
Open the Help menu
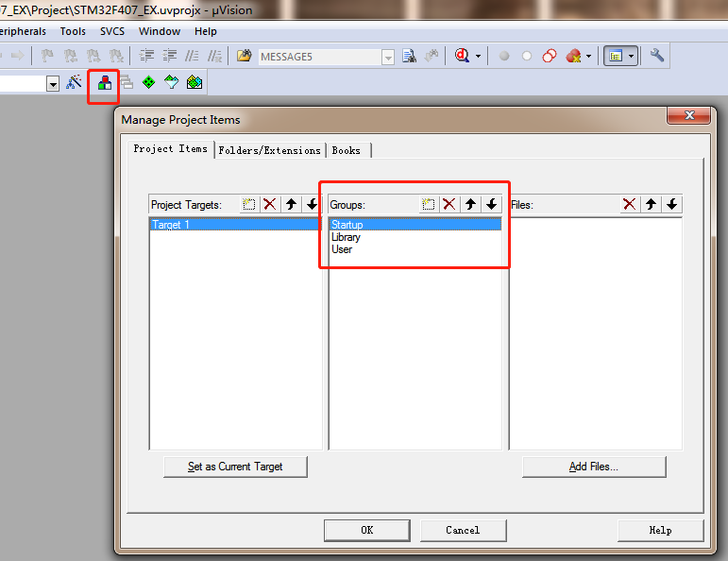206,31
